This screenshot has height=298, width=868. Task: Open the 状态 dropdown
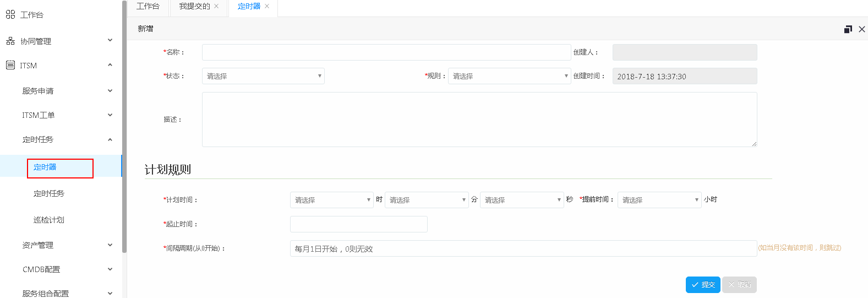click(x=263, y=76)
